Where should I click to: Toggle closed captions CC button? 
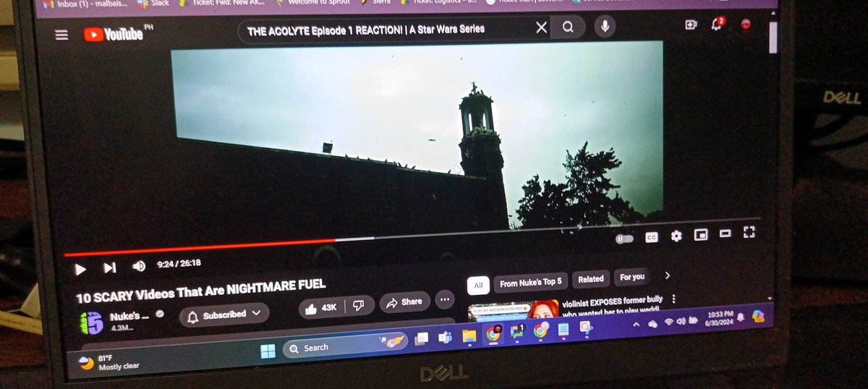[x=652, y=236]
